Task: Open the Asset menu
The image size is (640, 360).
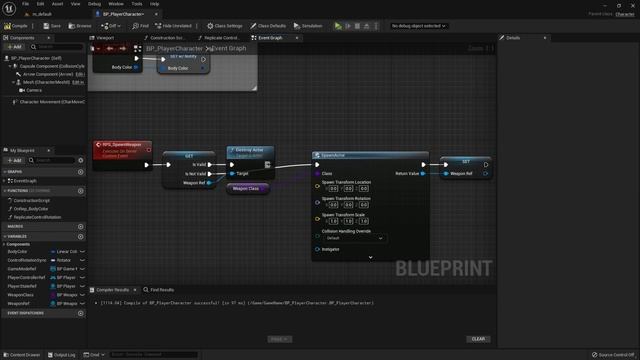Action: 58,4
